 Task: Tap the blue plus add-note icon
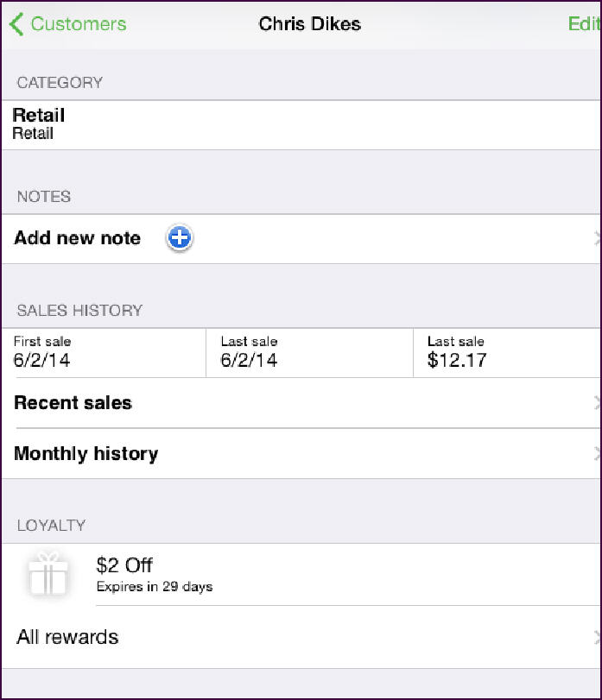(x=180, y=237)
